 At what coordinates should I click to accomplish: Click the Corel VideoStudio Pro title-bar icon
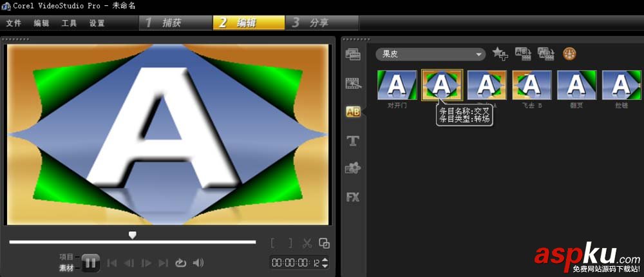(x=6, y=6)
